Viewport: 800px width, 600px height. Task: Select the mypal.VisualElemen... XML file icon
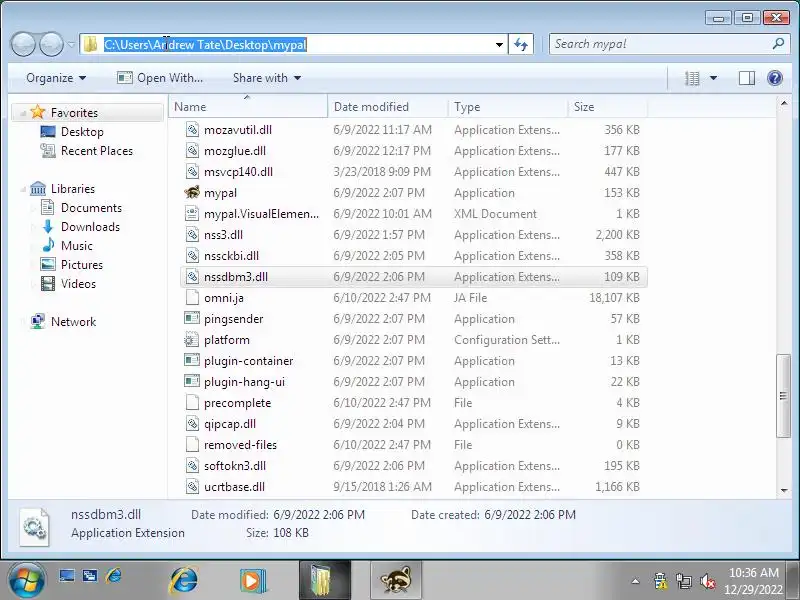pyautogui.click(x=192, y=213)
